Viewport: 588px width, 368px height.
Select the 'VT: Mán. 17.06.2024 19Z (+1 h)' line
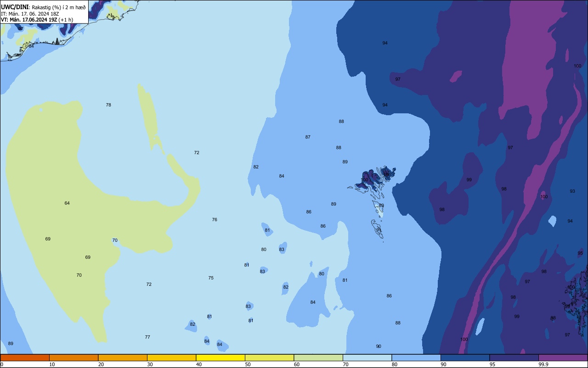click(37, 20)
